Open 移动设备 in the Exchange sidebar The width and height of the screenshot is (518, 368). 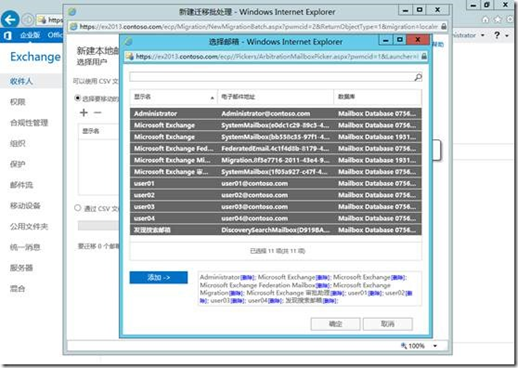point(25,205)
